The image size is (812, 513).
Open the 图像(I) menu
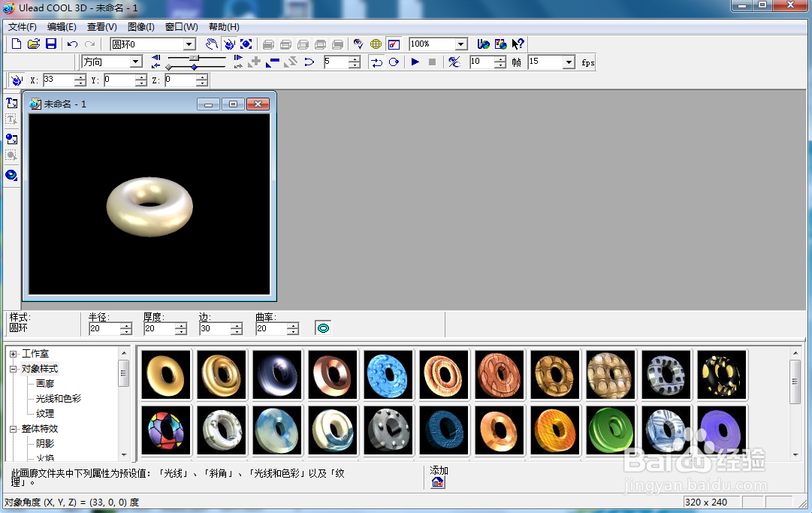[x=141, y=27]
